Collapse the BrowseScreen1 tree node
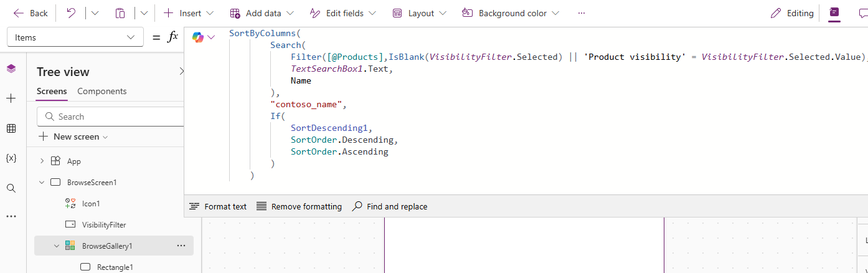 [42, 183]
